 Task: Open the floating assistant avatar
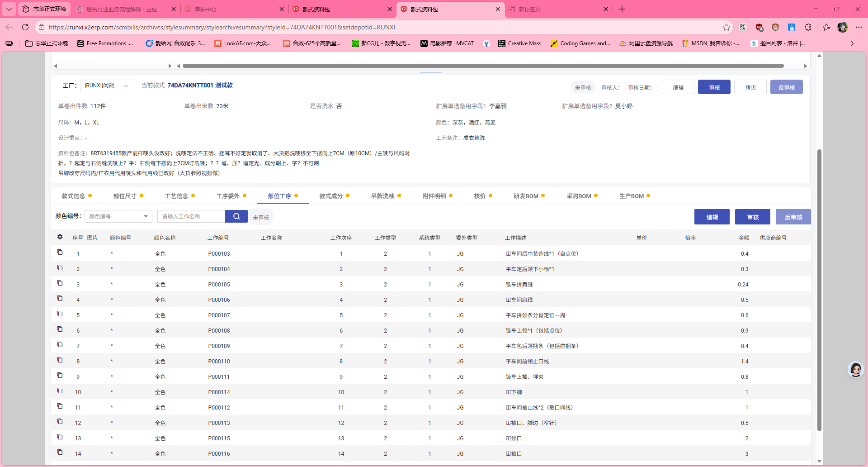coord(856,370)
